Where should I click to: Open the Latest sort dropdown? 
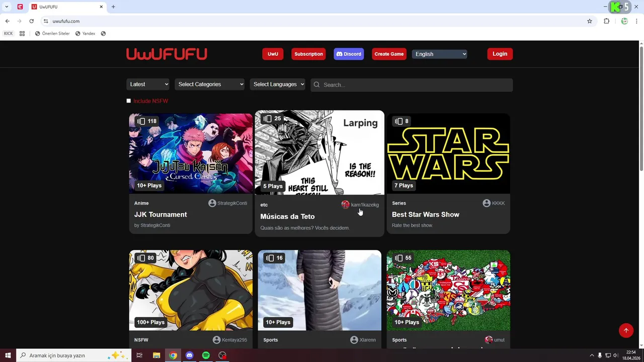[148, 84]
